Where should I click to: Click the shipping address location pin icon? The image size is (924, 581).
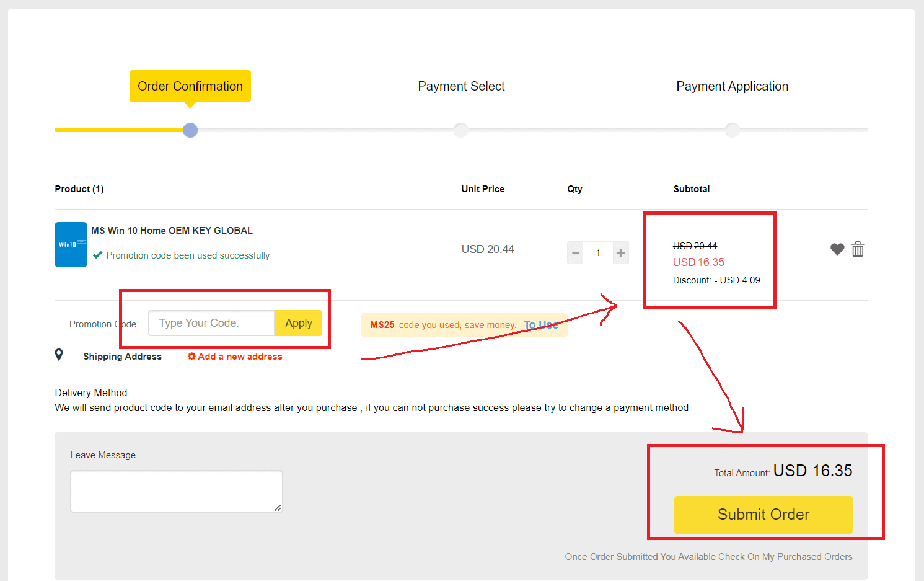pyautogui.click(x=59, y=355)
